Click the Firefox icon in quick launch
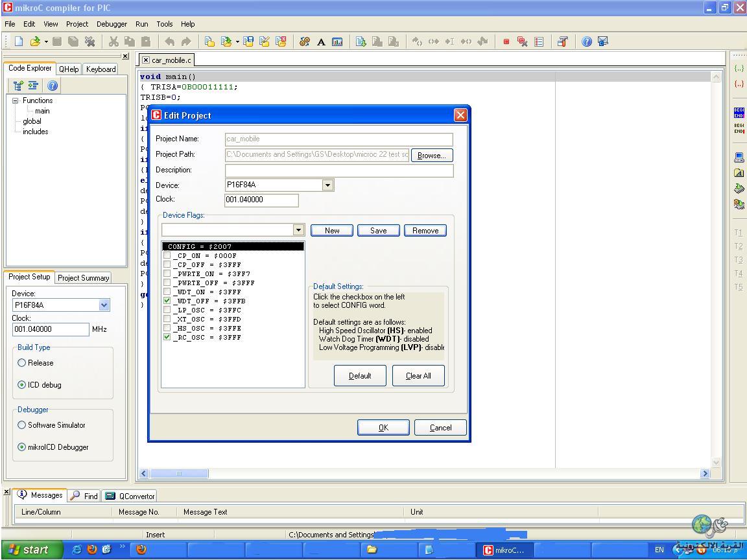 92,549
